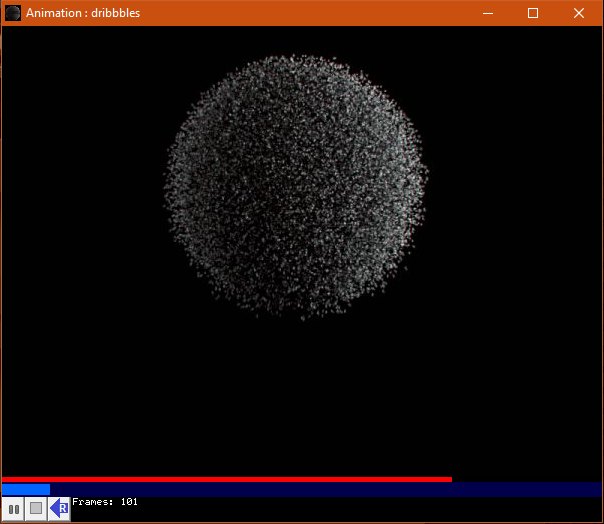Pause the animation playback
This screenshot has height=524, width=604.
(x=14, y=509)
